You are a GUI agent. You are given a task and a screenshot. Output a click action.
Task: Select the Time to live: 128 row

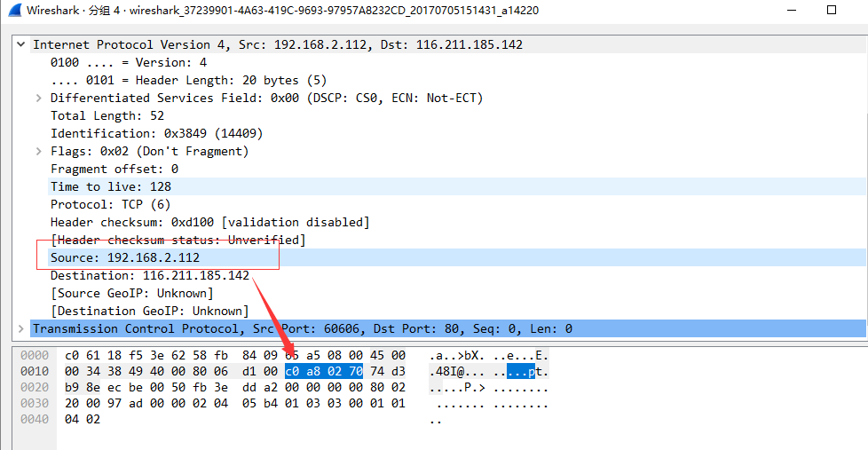(x=457, y=186)
